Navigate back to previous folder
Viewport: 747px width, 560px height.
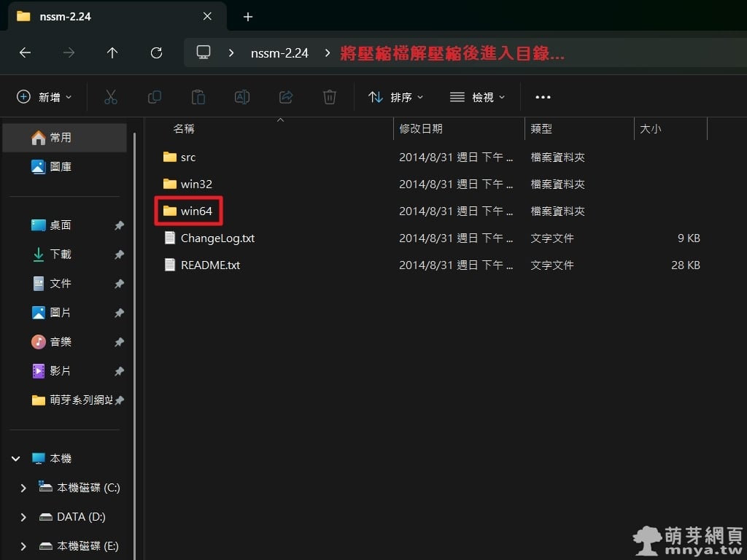click(25, 52)
